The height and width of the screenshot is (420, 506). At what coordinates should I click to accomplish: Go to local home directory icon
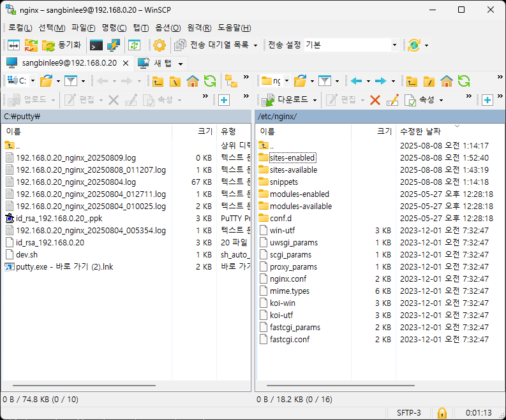click(193, 81)
